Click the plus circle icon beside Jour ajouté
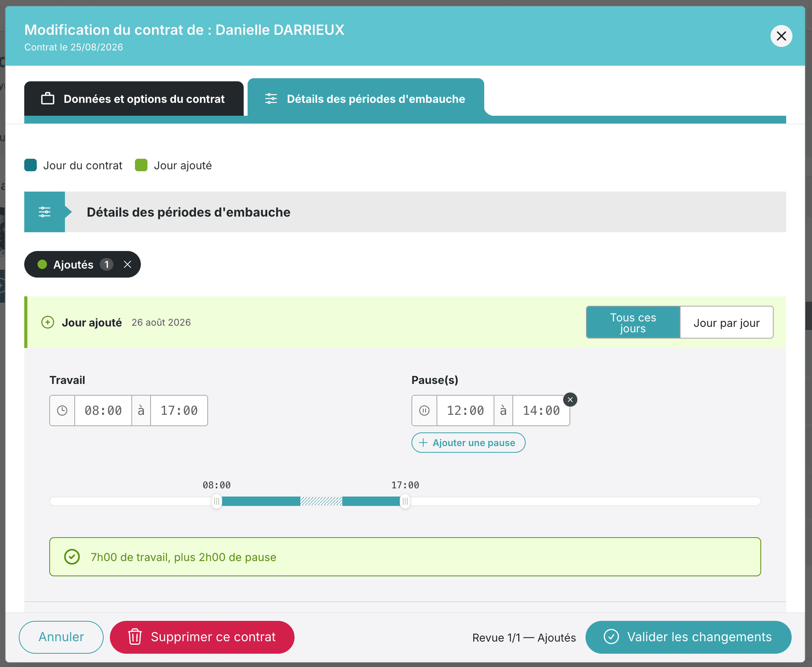 [x=48, y=322]
